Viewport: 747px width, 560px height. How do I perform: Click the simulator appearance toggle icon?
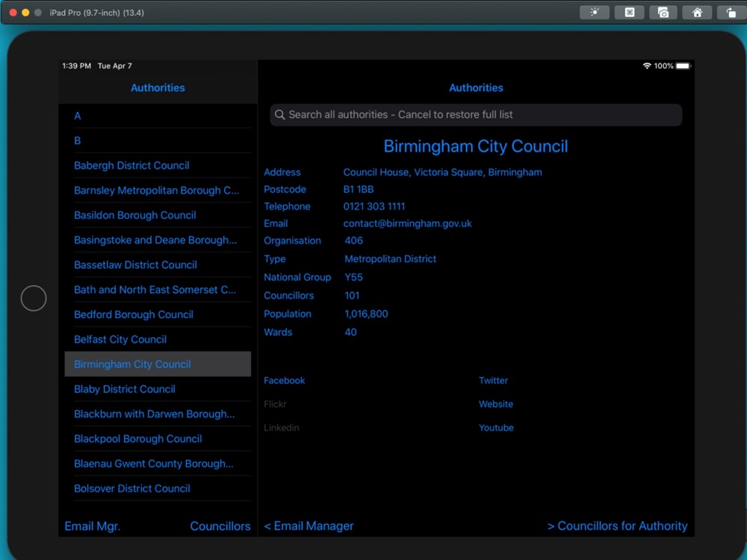[x=594, y=13]
